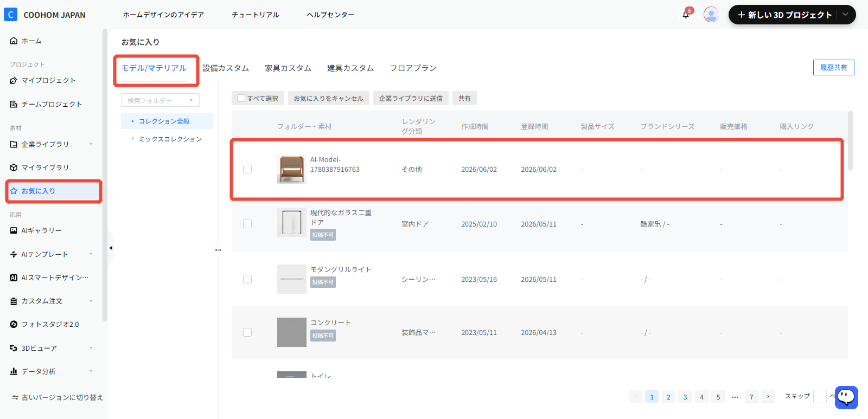Click the sidebar vertical scrollbar

pos(105,175)
